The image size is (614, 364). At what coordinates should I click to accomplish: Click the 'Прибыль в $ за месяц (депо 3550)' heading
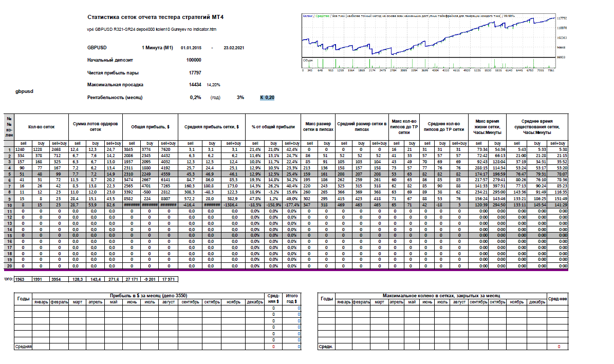pos(148,296)
